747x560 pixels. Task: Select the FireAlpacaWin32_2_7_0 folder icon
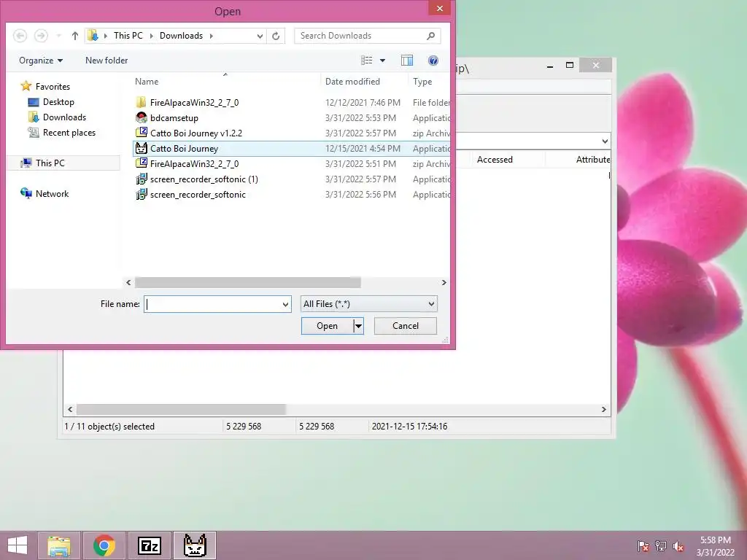point(141,102)
